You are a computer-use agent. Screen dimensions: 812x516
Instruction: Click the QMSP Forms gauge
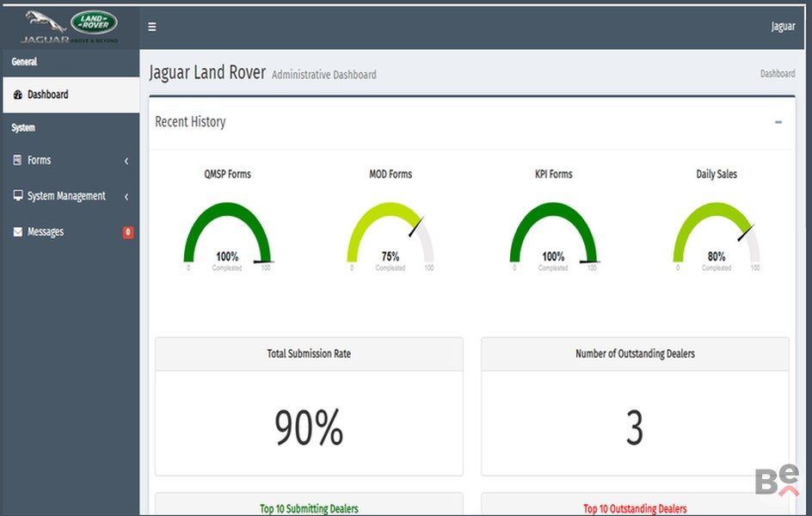coord(227,234)
